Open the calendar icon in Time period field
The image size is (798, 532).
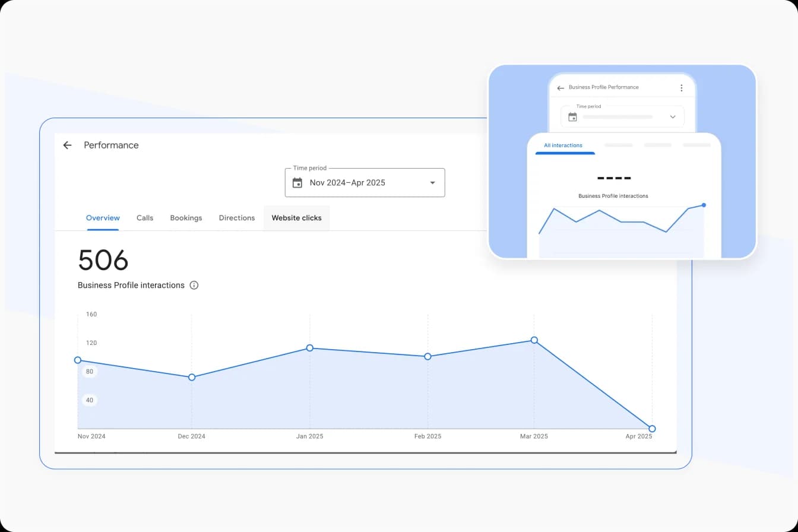click(297, 183)
